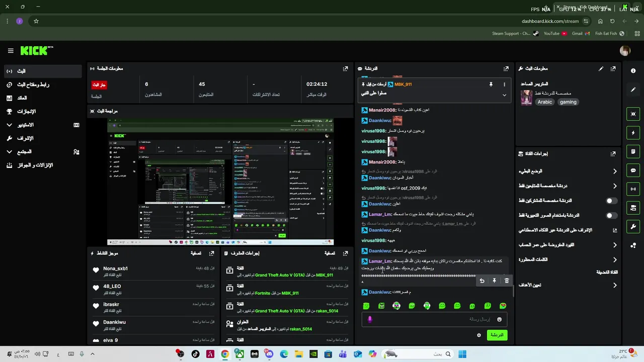Toggle wrench widget on right rail
The width and height of the screenshot is (644, 362).
tap(633, 227)
